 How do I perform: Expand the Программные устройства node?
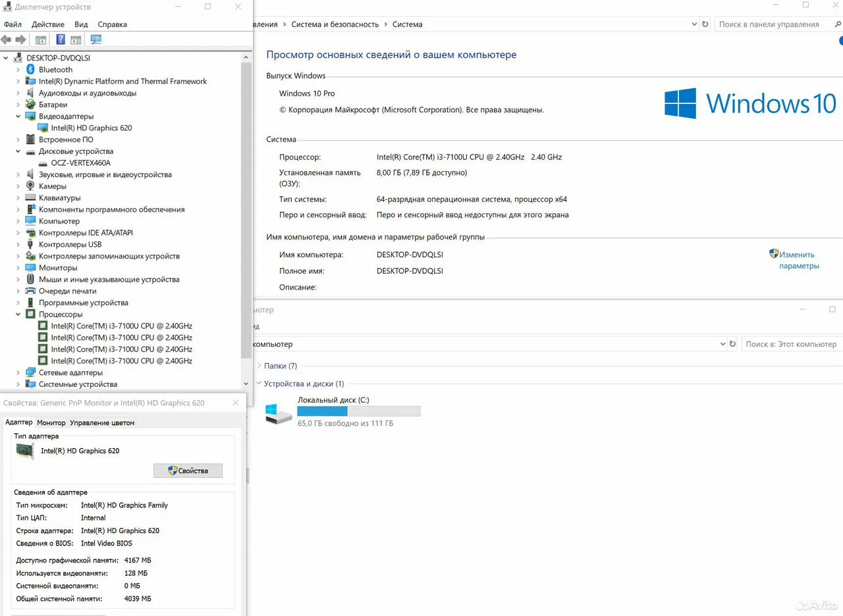pyautogui.click(x=18, y=303)
